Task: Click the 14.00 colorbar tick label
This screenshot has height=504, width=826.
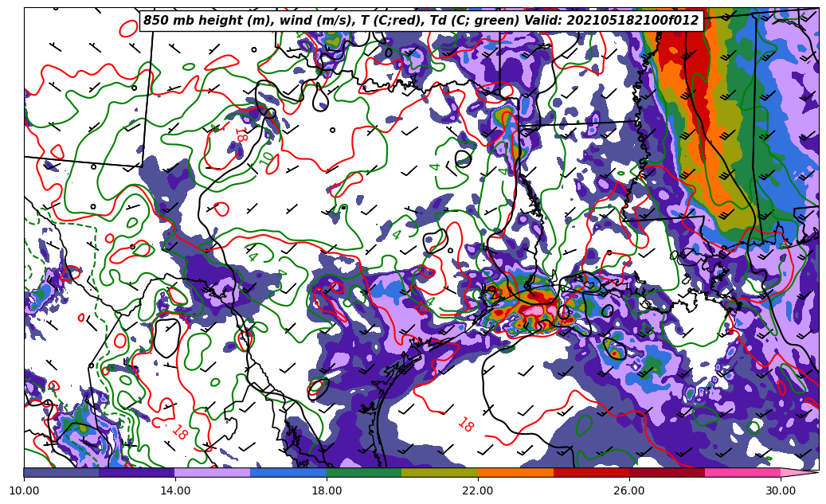Action: point(175,490)
